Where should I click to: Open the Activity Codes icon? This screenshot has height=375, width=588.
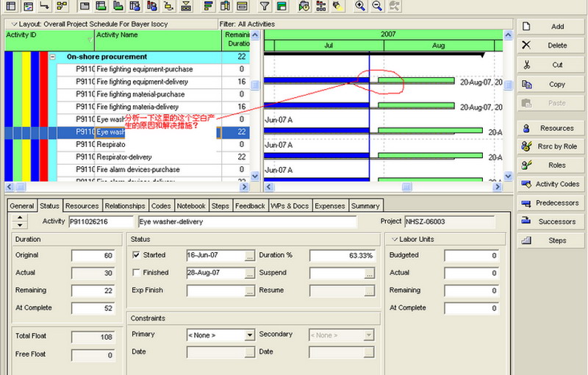pos(526,184)
